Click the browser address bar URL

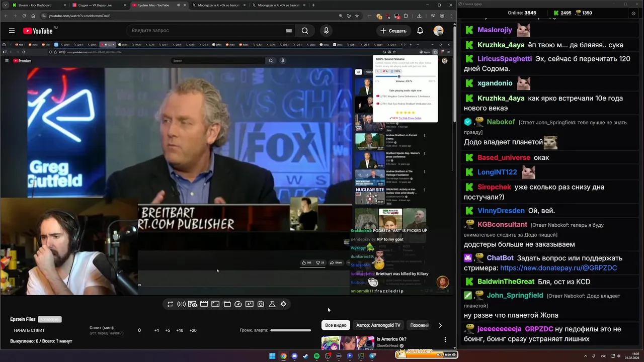click(x=79, y=16)
